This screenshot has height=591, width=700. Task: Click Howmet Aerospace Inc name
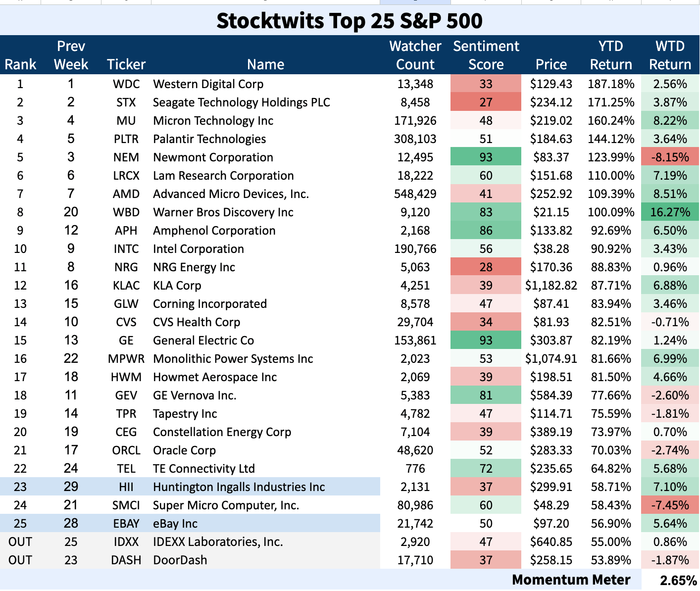(x=215, y=377)
